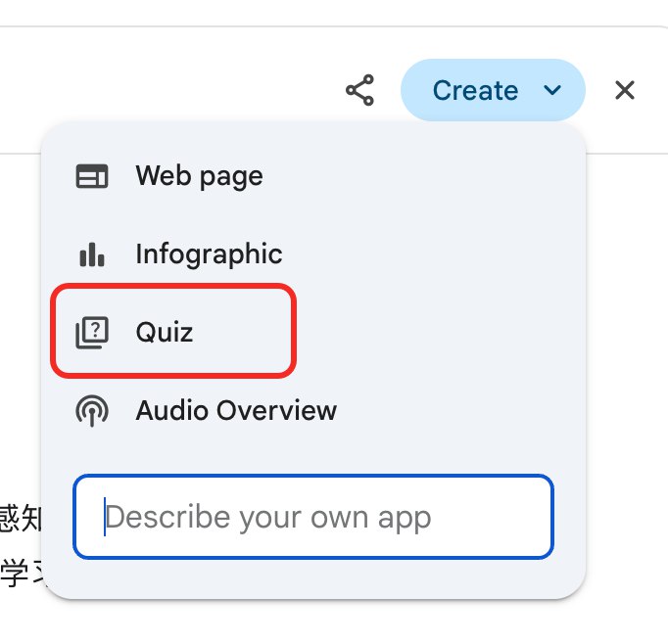Click the Web page layout icon
Screen dimensions: 668x644
92,176
